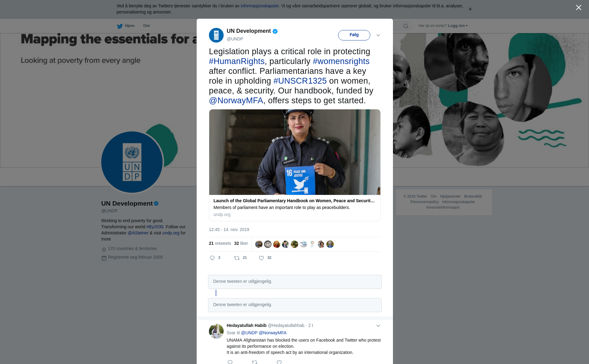Viewport: 589px width, 364px height.
Task: Expand options chevron on Hedayatullah's reply
Action: point(378,326)
